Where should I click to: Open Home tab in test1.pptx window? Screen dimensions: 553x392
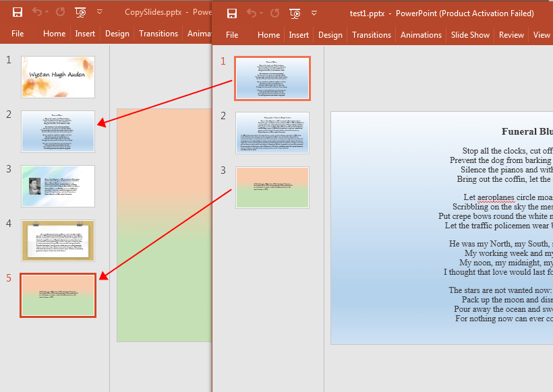[x=268, y=35]
